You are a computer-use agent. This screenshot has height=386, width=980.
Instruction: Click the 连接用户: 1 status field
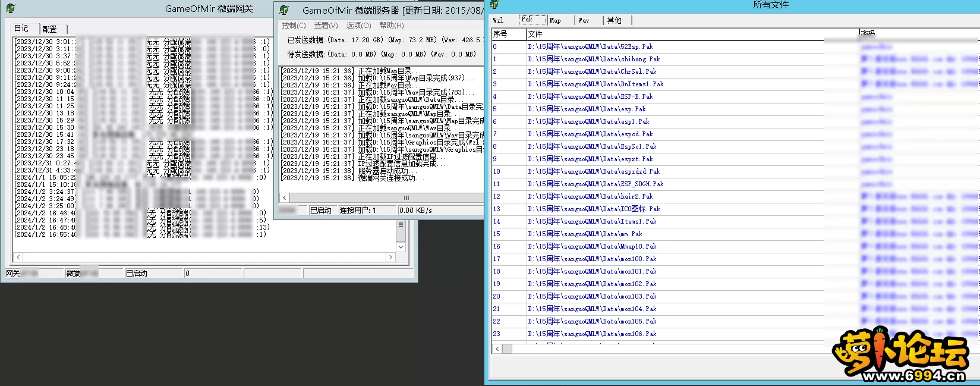[367, 210]
